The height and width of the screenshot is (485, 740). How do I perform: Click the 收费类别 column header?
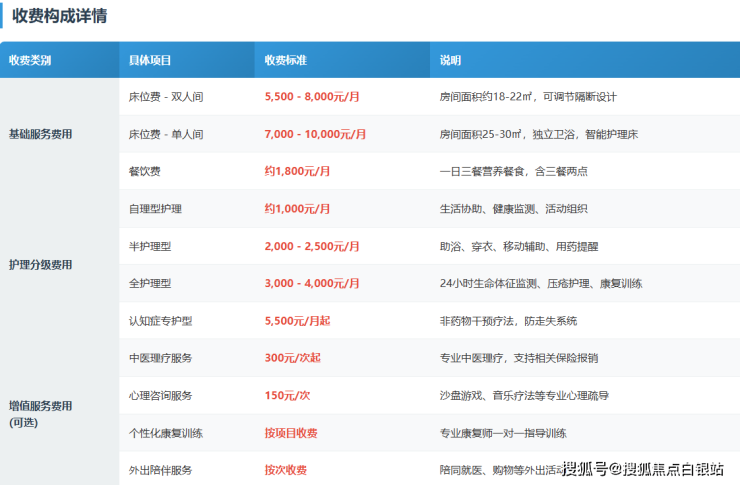point(59,60)
